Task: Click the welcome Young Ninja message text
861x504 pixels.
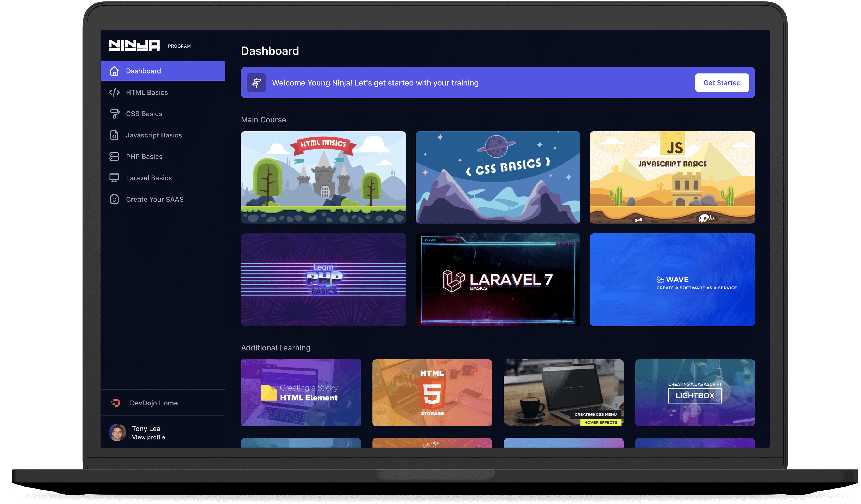Action: coord(376,83)
